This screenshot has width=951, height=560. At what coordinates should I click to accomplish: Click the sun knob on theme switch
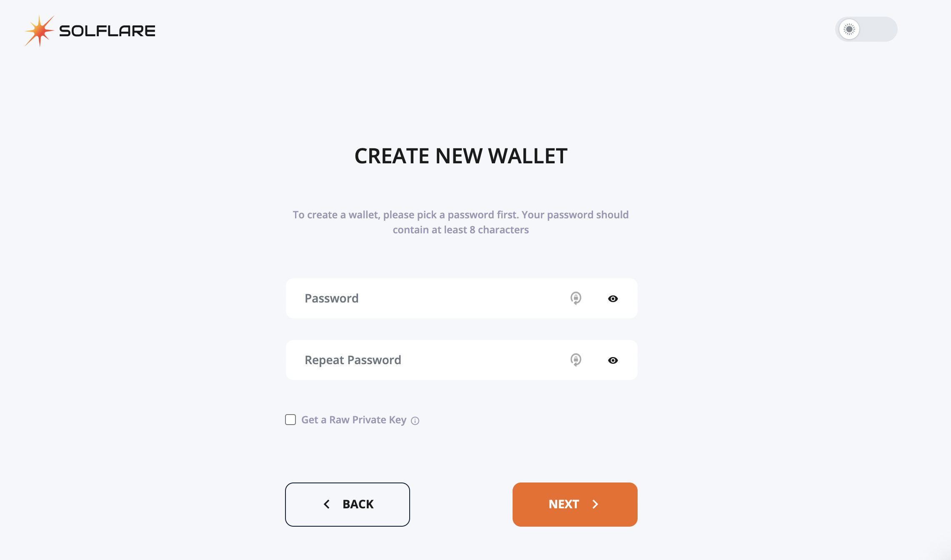tap(849, 29)
